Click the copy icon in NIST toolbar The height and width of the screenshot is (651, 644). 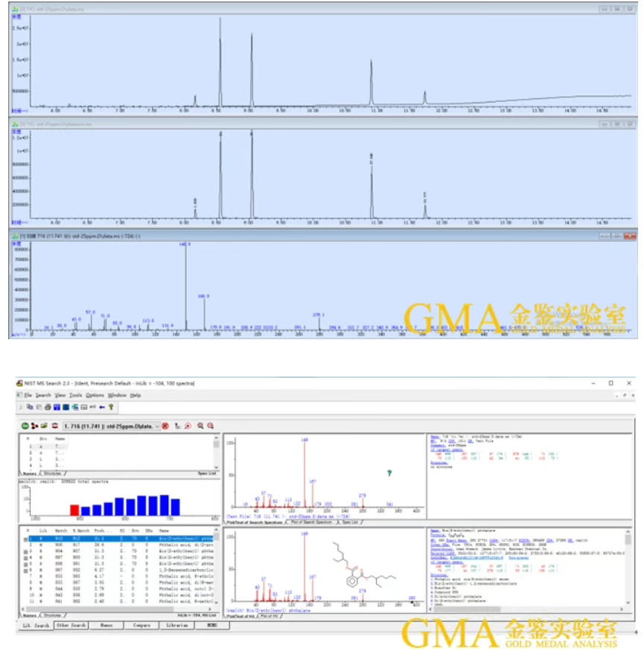30,407
